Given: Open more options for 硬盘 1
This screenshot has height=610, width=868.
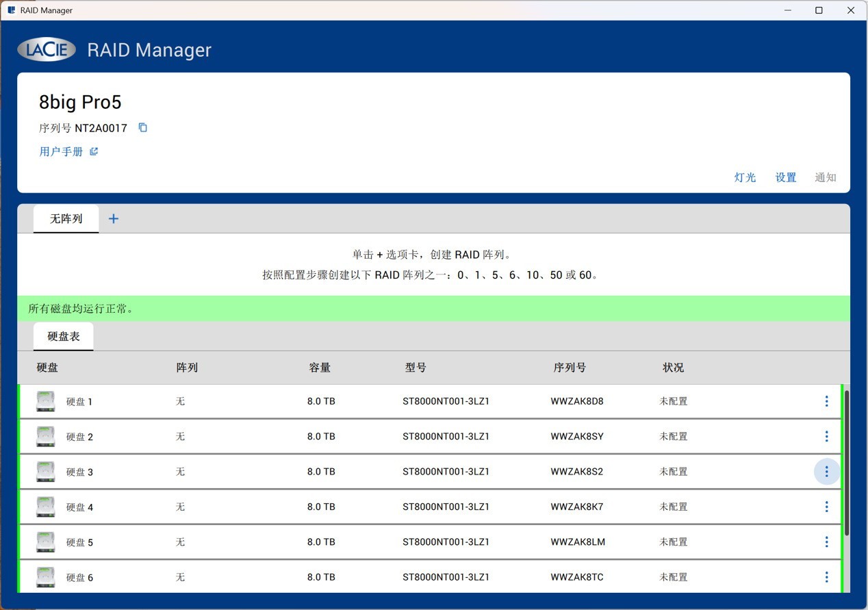Looking at the screenshot, I should [826, 401].
